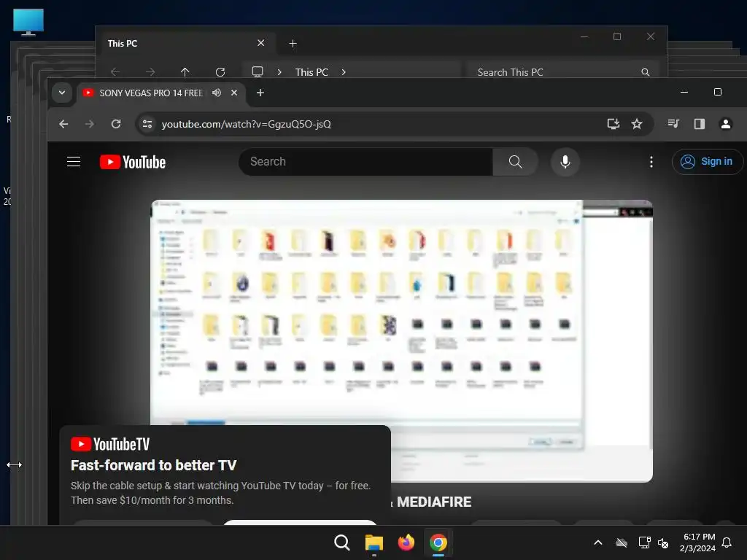Open Windows taskbar Search
This screenshot has width=747, height=560.
(x=341, y=542)
